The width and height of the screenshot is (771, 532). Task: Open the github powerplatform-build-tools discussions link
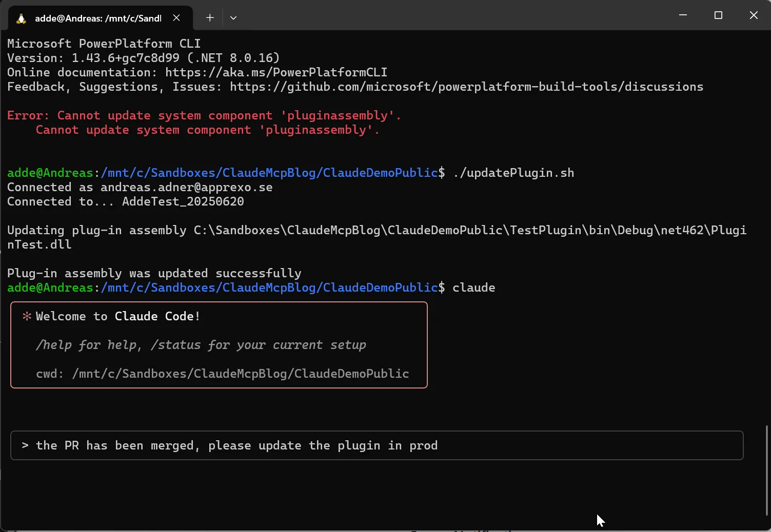click(466, 87)
